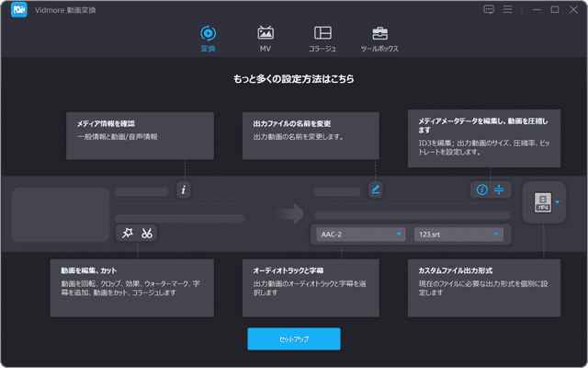Click the scissors cut icon
Screen dimensions: 588x368
coord(146,233)
